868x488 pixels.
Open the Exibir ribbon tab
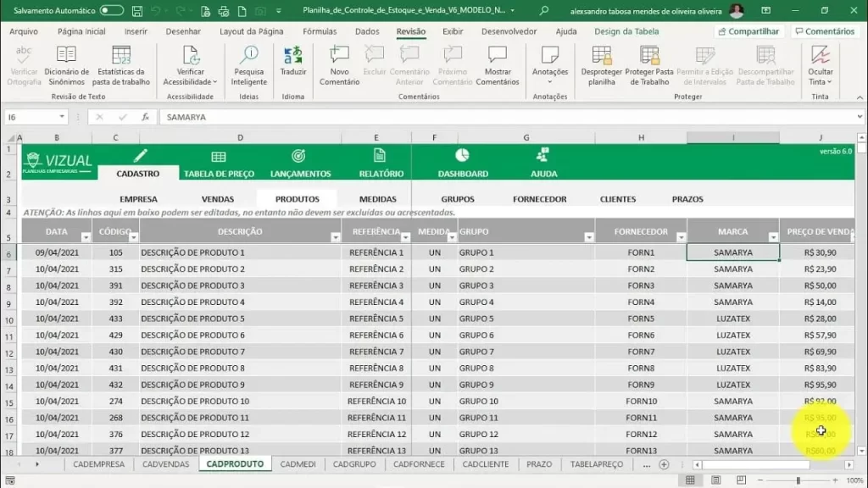[x=453, y=31]
